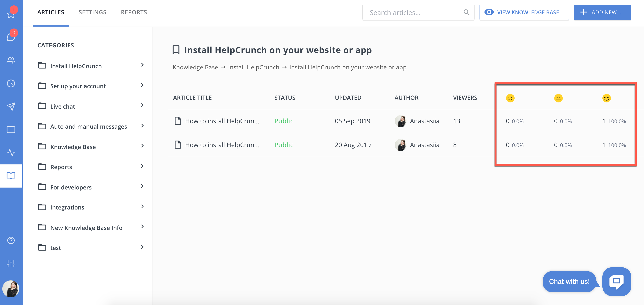This screenshot has height=305, width=644.
Task: Expand Auto and manual messages chevron
Action: 142,126
